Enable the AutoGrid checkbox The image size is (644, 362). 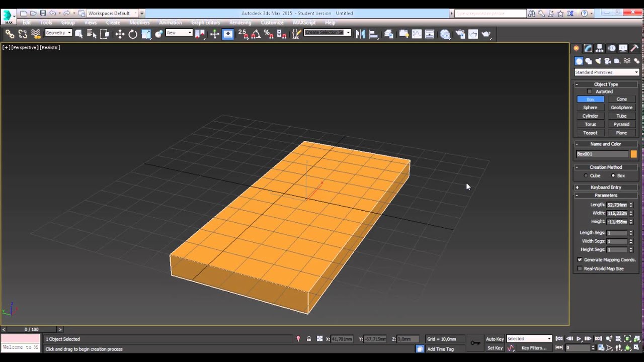tap(590, 92)
